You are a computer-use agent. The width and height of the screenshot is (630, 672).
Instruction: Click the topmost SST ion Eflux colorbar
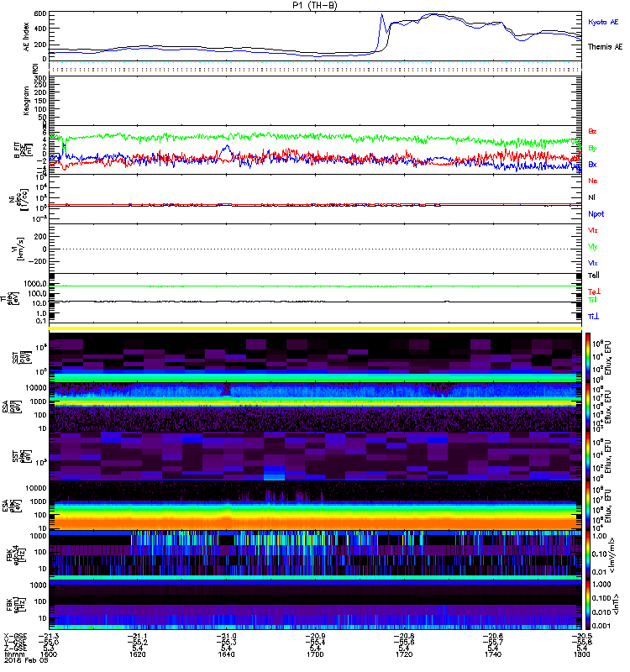coord(589,358)
